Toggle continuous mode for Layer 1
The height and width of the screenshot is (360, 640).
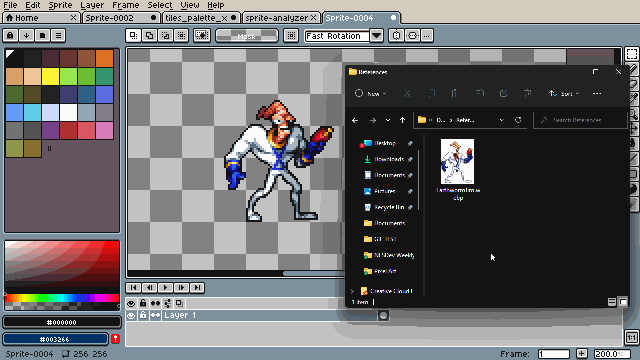point(155,316)
